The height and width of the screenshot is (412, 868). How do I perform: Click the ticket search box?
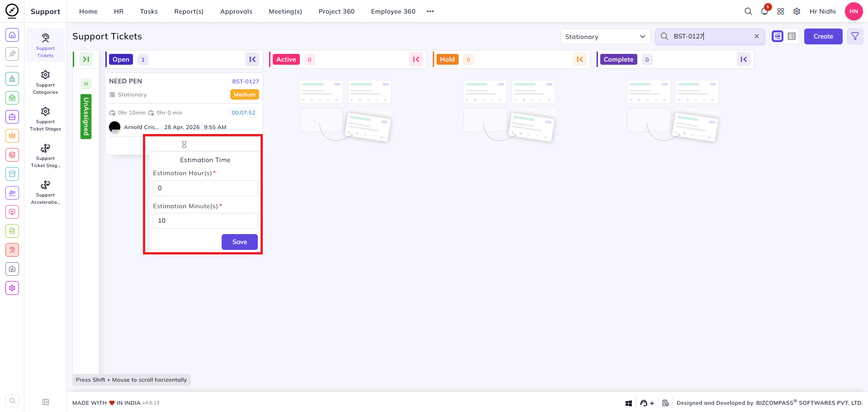click(710, 36)
